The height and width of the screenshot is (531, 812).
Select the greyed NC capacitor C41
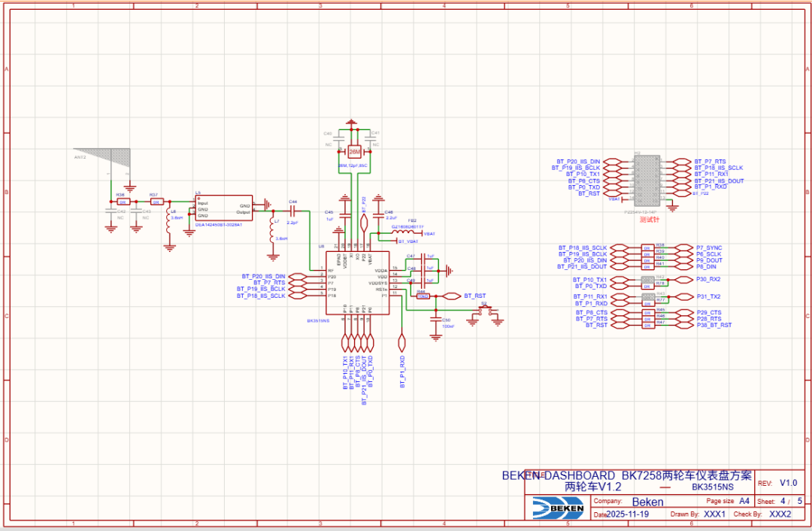370,139
